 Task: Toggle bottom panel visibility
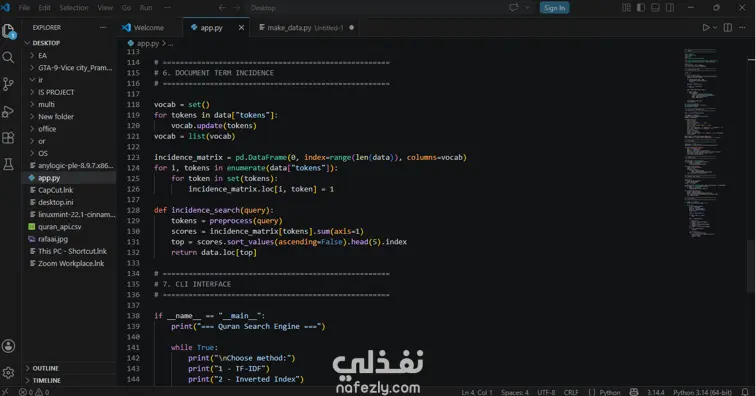[x=655, y=8]
